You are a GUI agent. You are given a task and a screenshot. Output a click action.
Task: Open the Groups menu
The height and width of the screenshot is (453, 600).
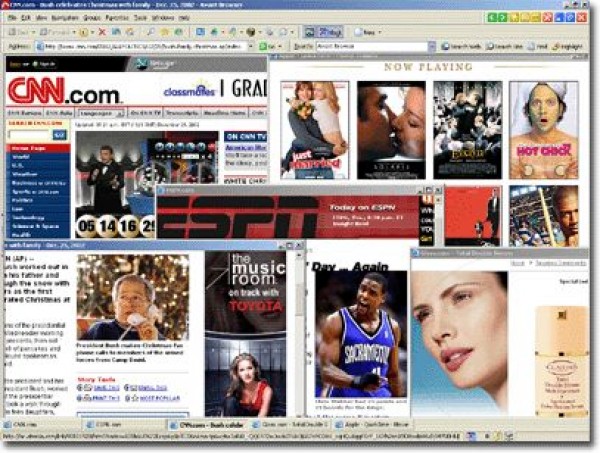[x=92, y=18]
